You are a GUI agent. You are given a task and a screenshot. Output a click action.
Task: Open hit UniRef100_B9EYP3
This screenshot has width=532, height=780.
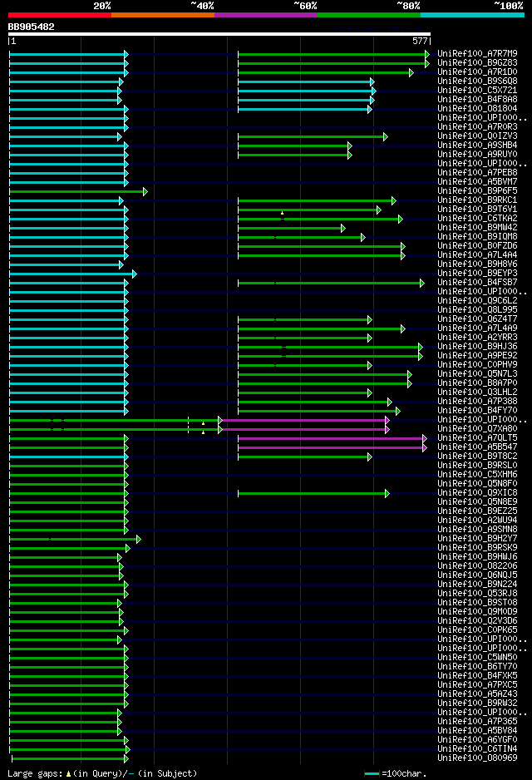(477, 273)
